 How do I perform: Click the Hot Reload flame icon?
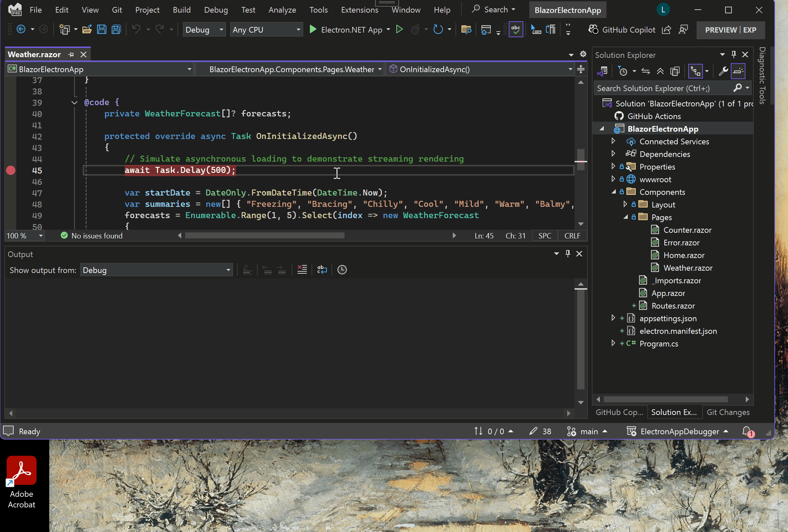pos(415,30)
